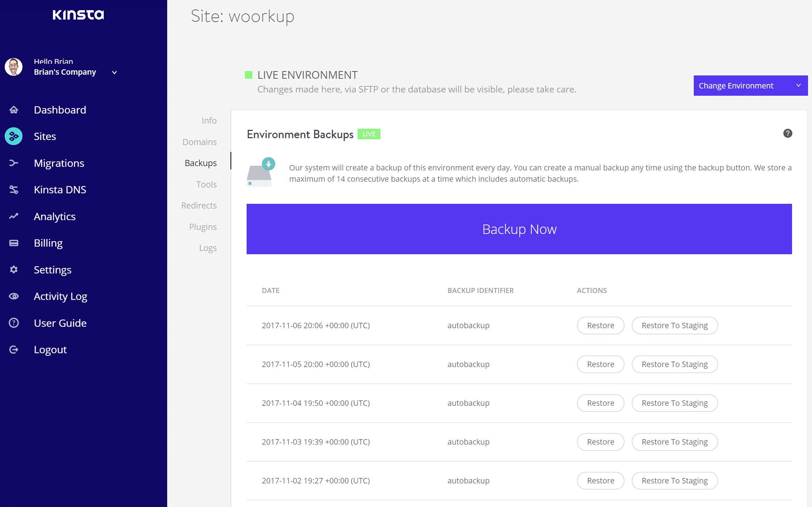Restore the 2017-11-02 backup to staging
The height and width of the screenshot is (507, 812).
675,481
